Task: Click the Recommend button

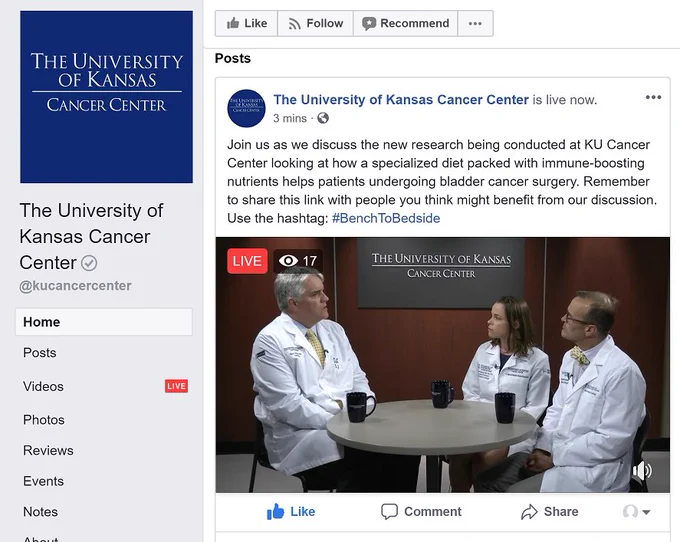Action: [x=405, y=23]
